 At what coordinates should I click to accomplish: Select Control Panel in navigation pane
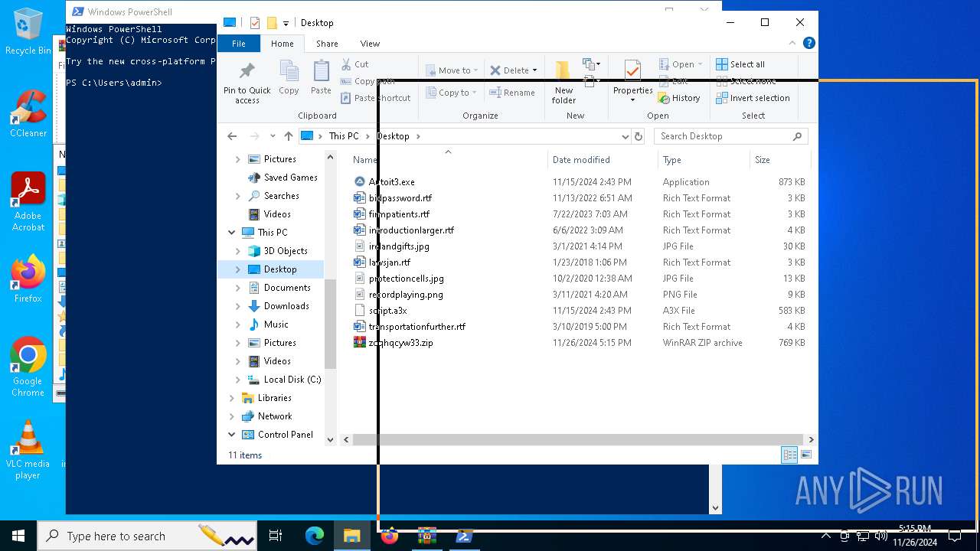[x=285, y=435]
